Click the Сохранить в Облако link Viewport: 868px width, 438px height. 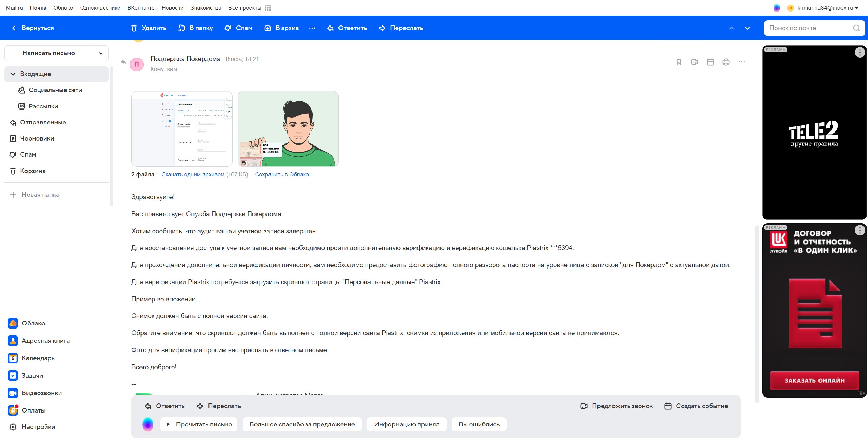pos(282,174)
